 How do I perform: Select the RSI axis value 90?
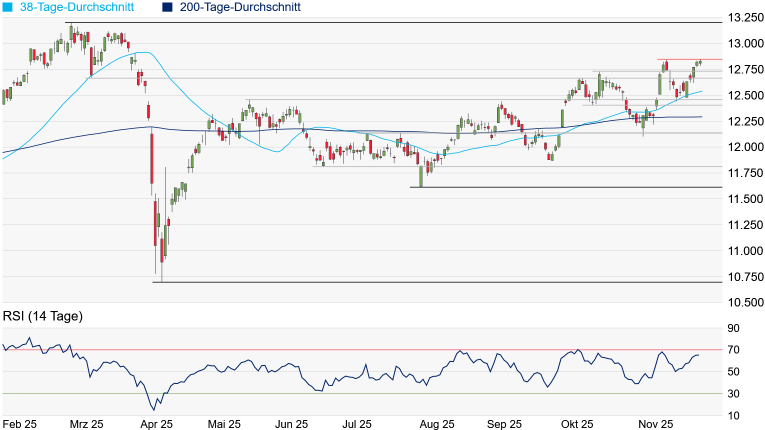click(733, 328)
